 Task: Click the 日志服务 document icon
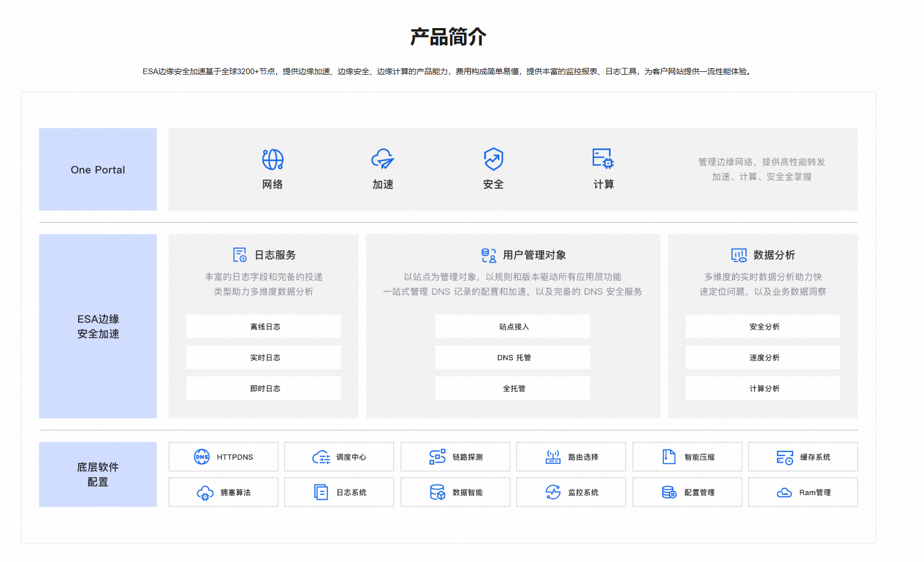pos(240,255)
